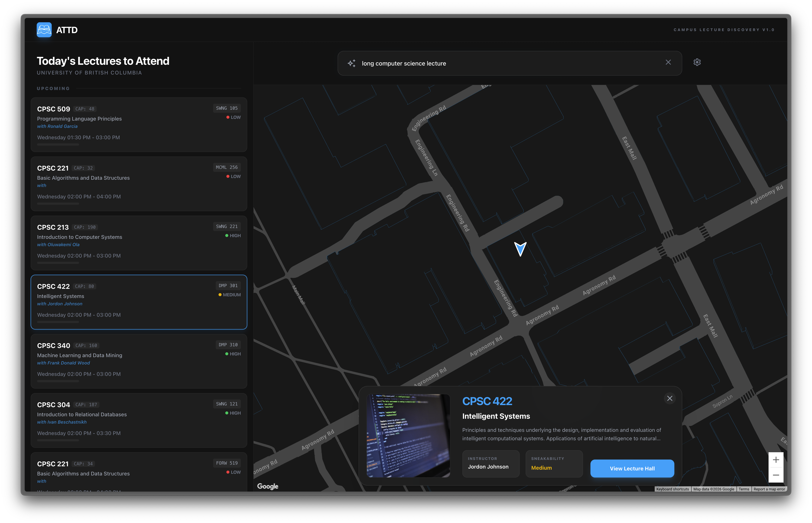Zoom out the map with minus
This screenshot has height=523, width=812.
pos(776,475)
